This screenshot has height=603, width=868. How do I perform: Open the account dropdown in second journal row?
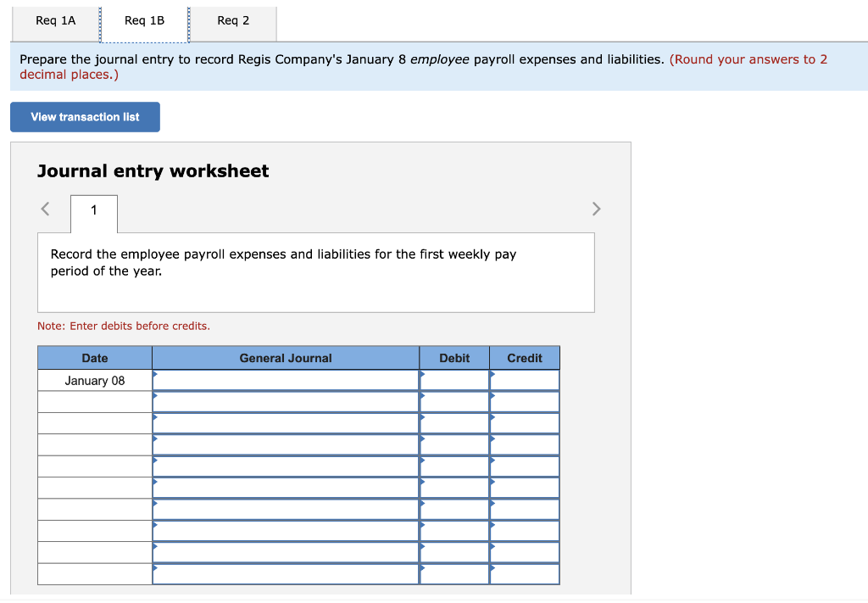(155, 395)
